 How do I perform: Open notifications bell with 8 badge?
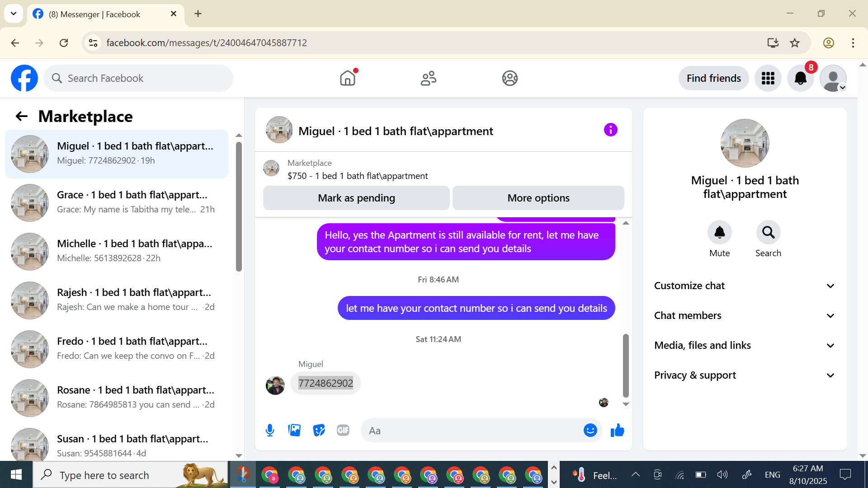[x=800, y=78]
